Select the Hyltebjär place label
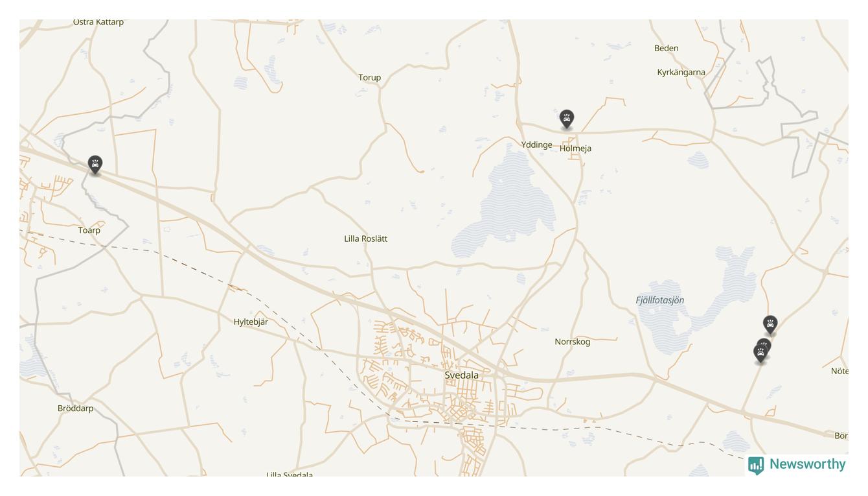868x496 pixels. [251, 322]
